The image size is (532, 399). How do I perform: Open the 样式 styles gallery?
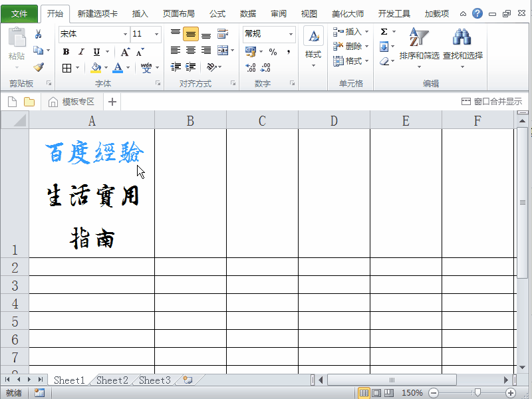coord(313,47)
